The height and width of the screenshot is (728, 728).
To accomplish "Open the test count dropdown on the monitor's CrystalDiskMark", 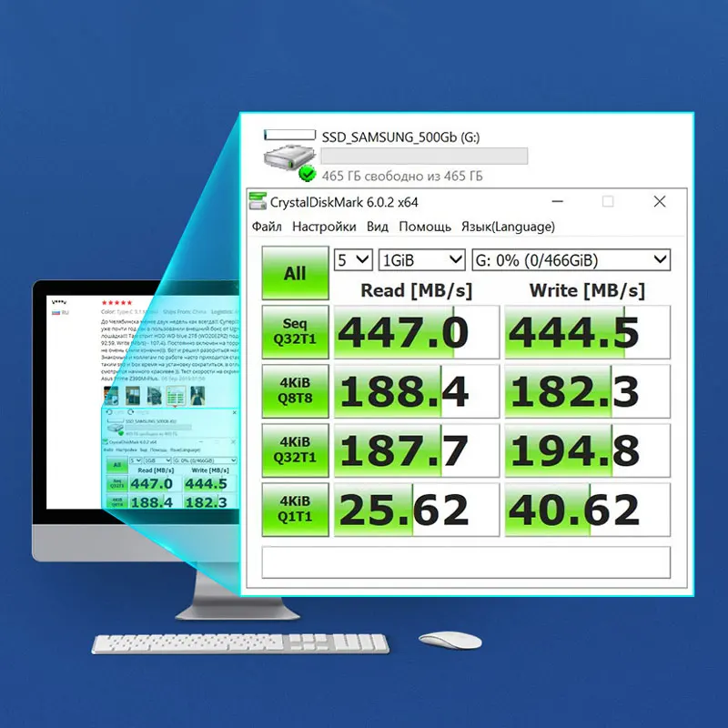I will pyautogui.click(x=136, y=460).
